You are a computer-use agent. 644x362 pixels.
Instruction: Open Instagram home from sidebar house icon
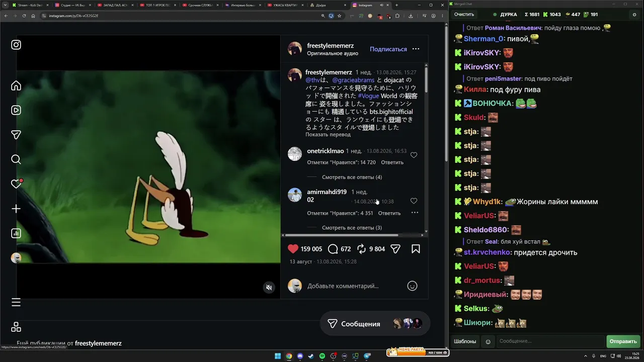coord(16,85)
